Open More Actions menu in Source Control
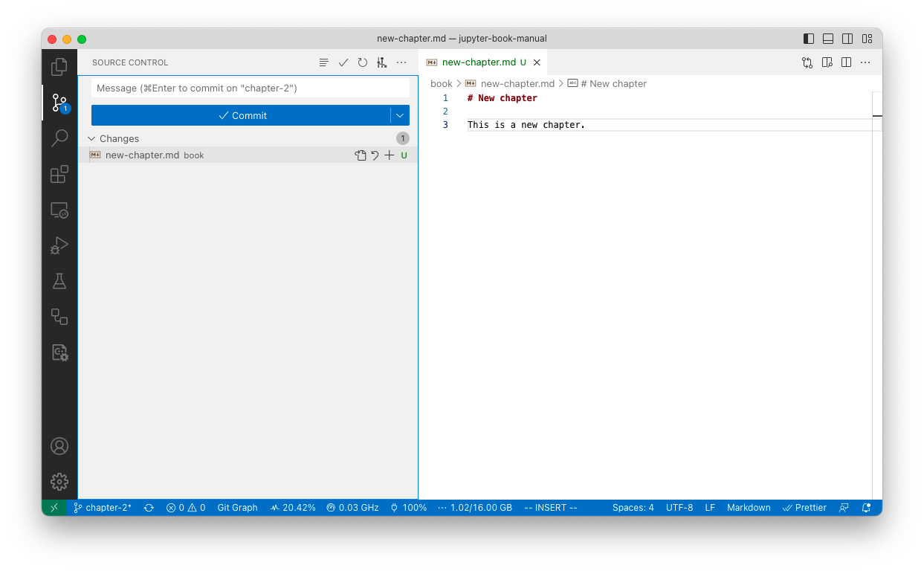Screen dimensions: 924x571 (401, 62)
